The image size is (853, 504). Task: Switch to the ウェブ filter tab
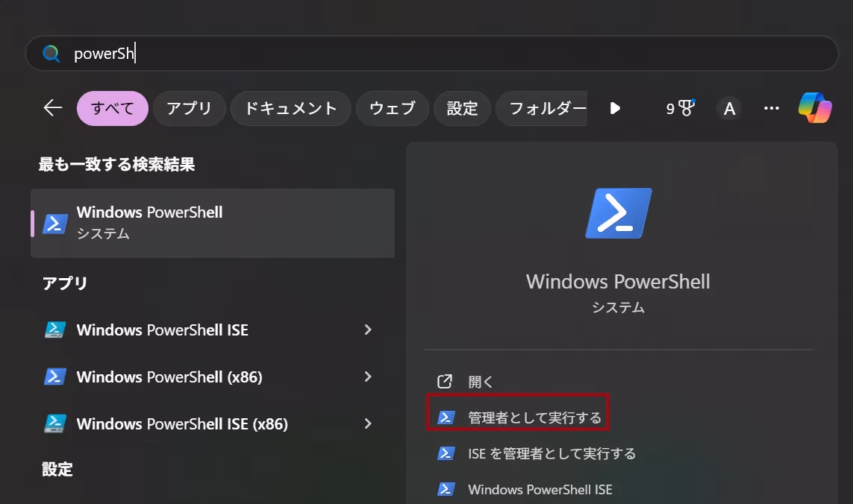393,108
